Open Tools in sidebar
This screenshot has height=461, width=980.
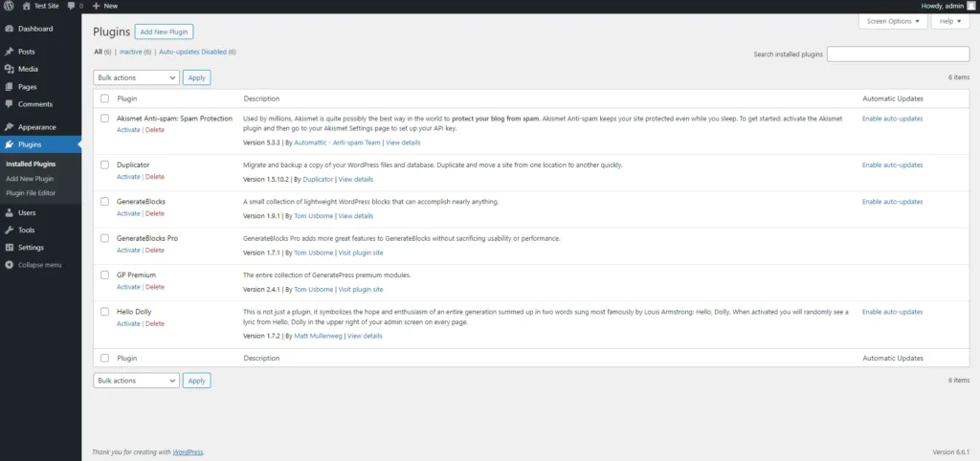point(26,230)
